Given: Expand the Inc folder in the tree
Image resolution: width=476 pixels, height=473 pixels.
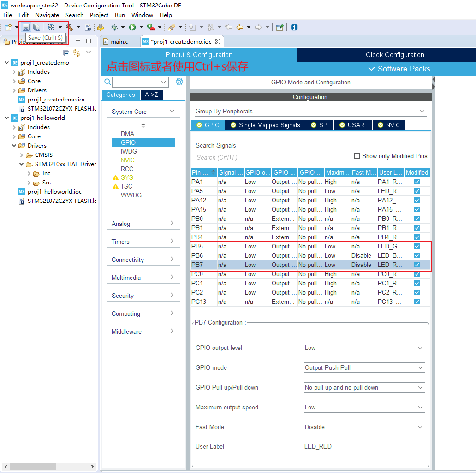Looking at the screenshot, I should [29, 173].
